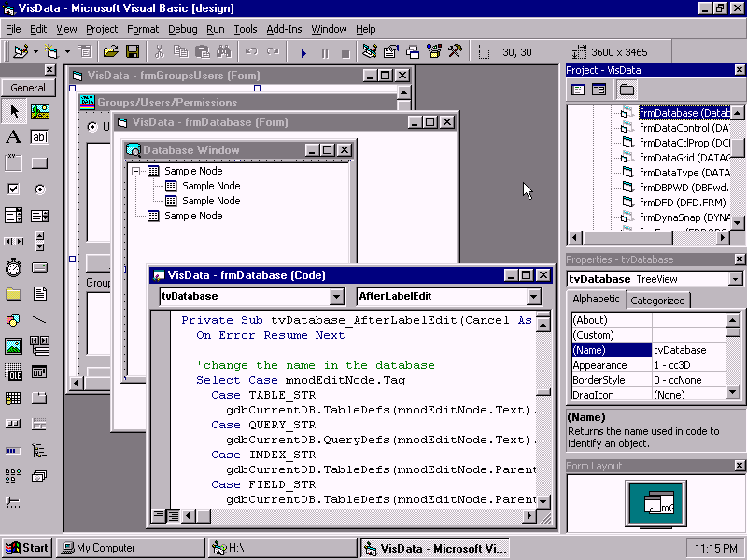This screenshot has height=560, width=747.
Task: Select the OLE container tool
Action: pyautogui.click(x=14, y=371)
